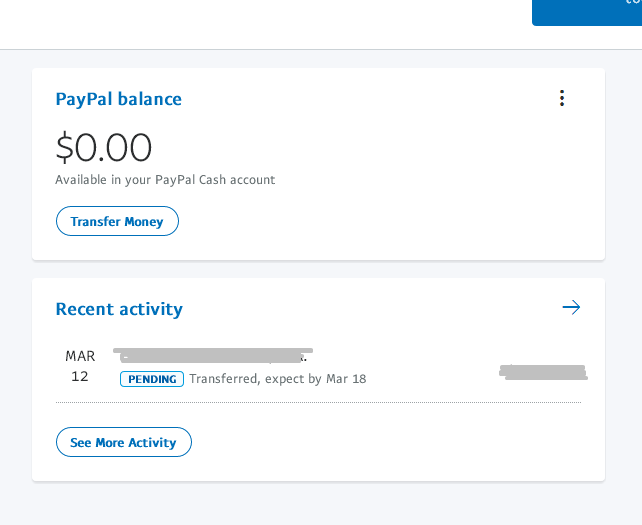The image size is (642, 525).
Task: Click the redacted transaction name
Action: (x=212, y=355)
